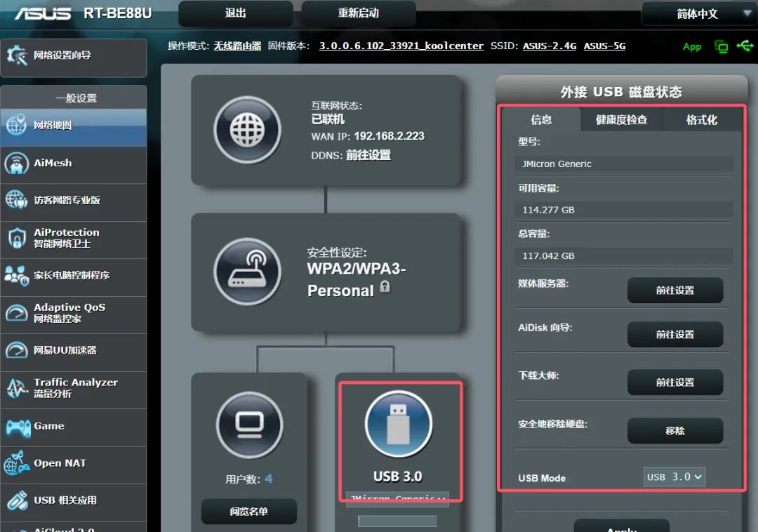
Task: Click the USB disk usage bar
Action: (397, 521)
